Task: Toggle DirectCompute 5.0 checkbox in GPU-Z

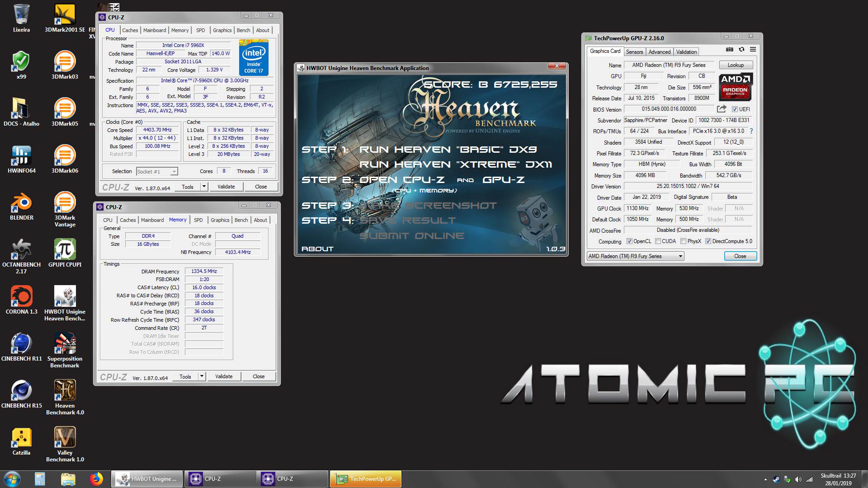Action: [708, 241]
